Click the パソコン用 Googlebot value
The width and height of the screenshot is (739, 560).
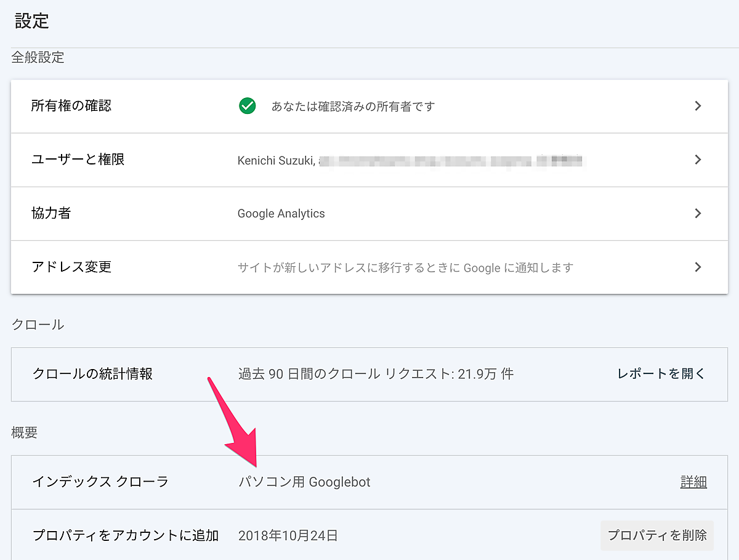coord(304,482)
